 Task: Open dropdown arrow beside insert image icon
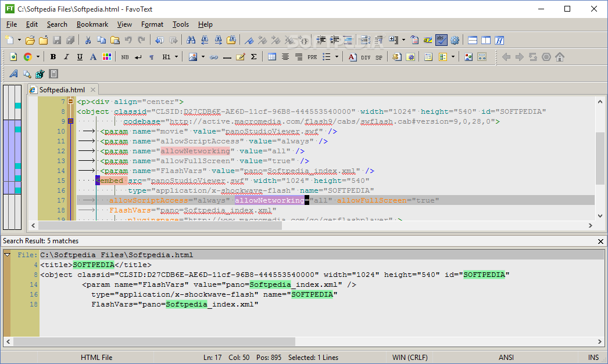(x=203, y=57)
